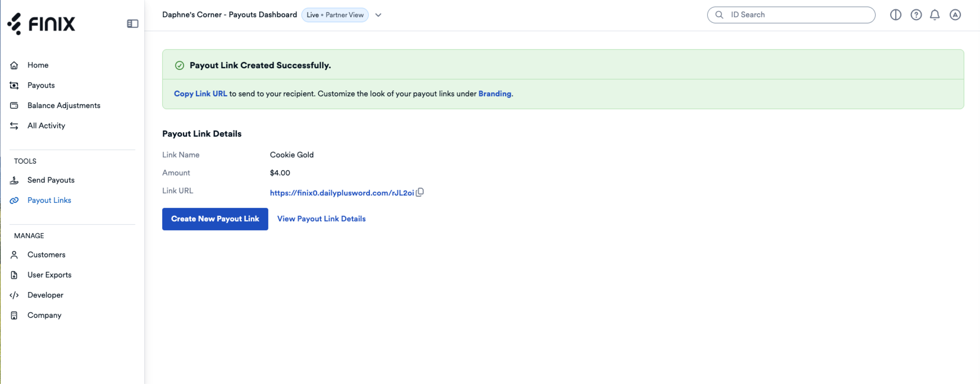
Task: Open the Branding link
Action: coord(495,93)
